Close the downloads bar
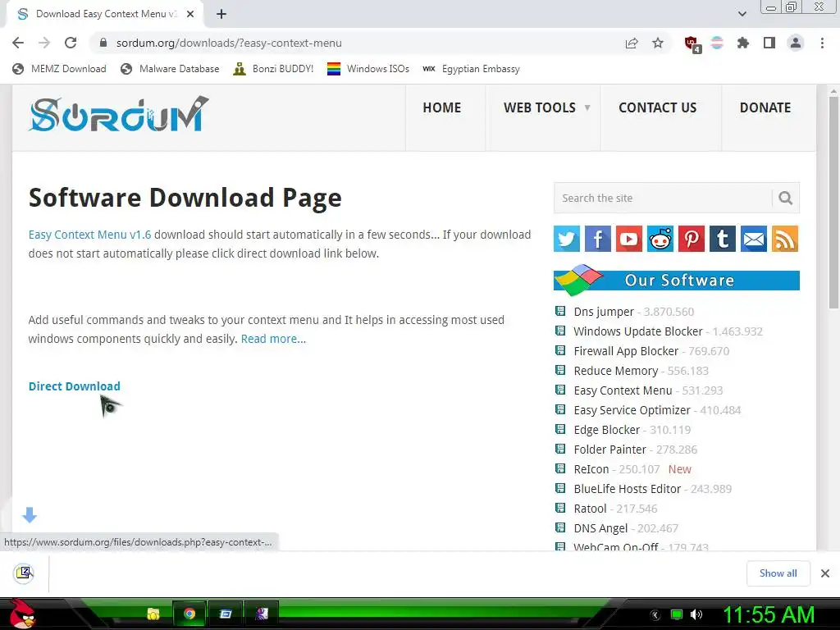The width and height of the screenshot is (840, 630). point(825,573)
